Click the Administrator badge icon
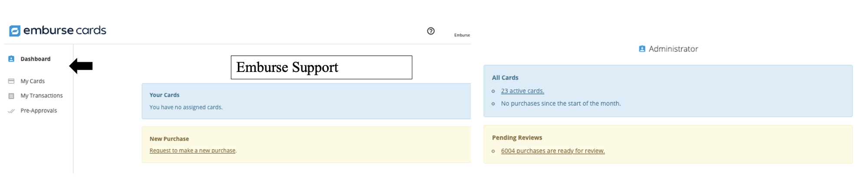This screenshot has width=868, height=192. [x=642, y=49]
